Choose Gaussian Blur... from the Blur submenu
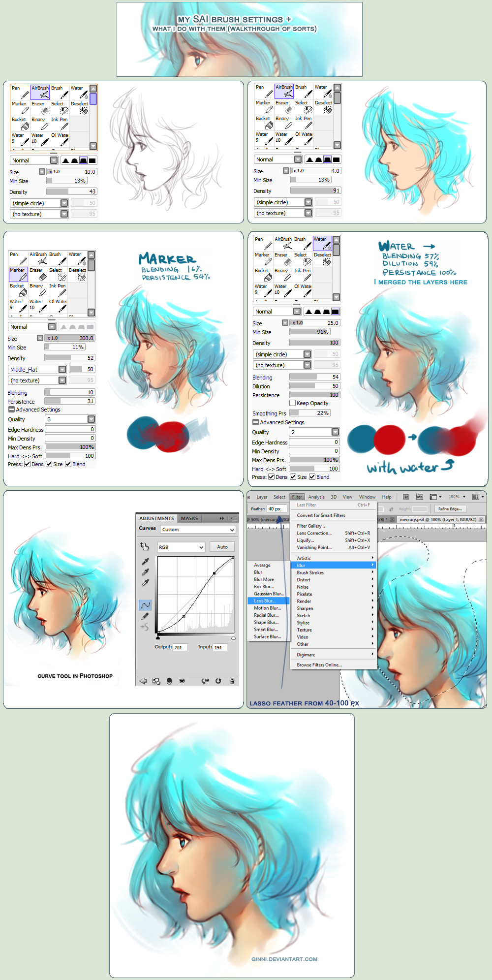Viewport: 492px width, 980px height. pos(269,594)
